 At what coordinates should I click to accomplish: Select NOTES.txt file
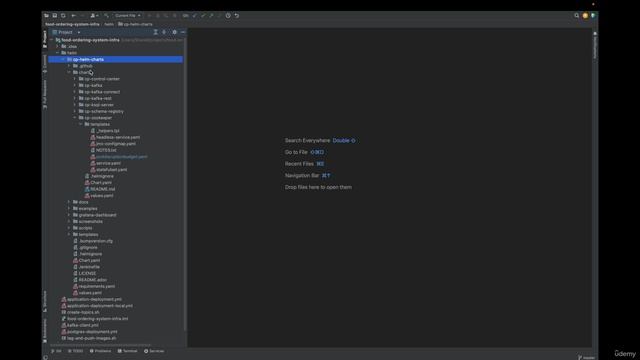(106, 150)
